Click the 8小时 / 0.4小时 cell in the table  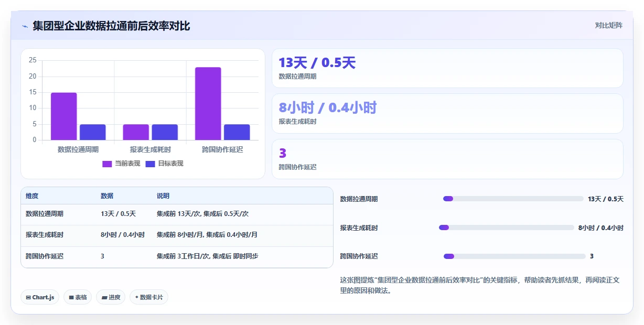coord(123,235)
